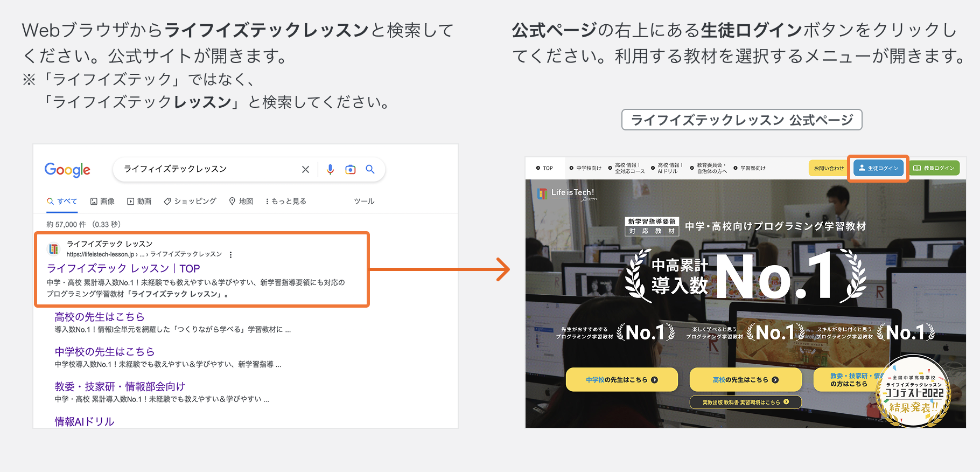The width and height of the screenshot is (980, 472).
Task: Click the Google logo
Action: tap(67, 170)
